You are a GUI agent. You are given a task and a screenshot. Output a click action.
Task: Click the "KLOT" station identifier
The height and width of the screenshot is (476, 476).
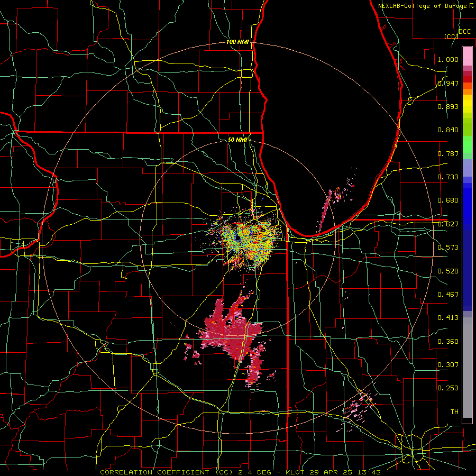(x=296, y=472)
